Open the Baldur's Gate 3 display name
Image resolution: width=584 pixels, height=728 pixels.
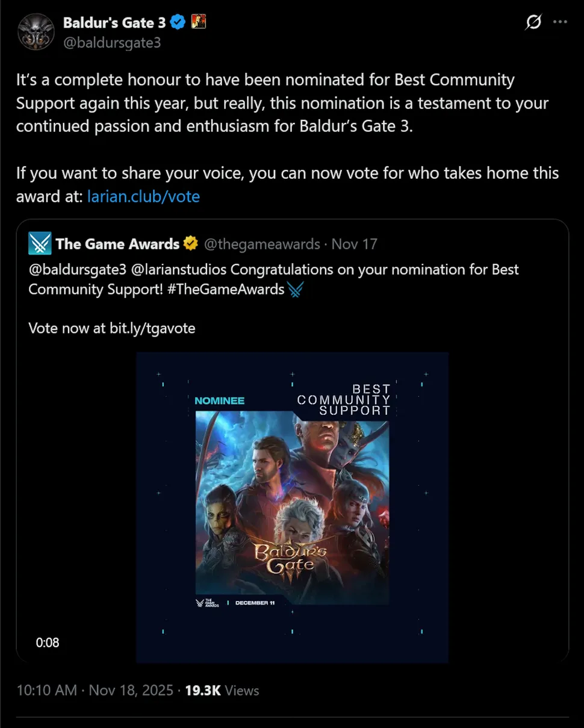click(114, 23)
